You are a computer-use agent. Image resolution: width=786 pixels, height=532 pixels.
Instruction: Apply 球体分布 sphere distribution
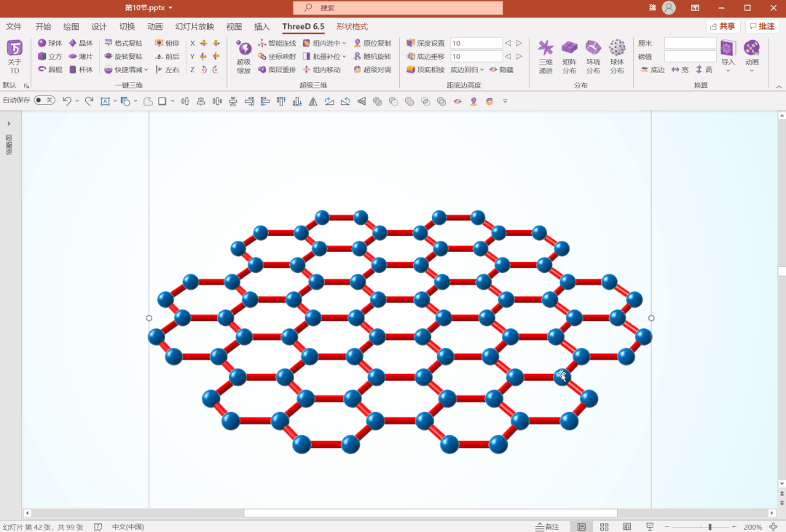tap(617, 56)
